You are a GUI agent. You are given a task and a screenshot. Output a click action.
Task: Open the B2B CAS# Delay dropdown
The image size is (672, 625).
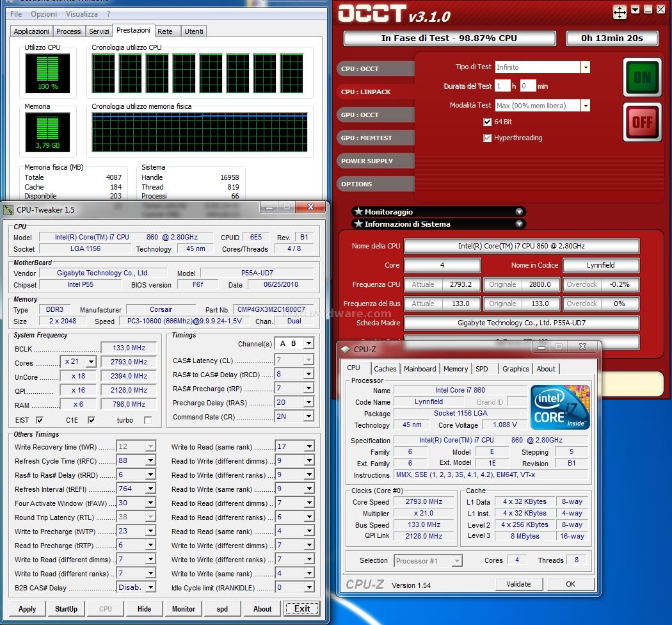point(150,587)
